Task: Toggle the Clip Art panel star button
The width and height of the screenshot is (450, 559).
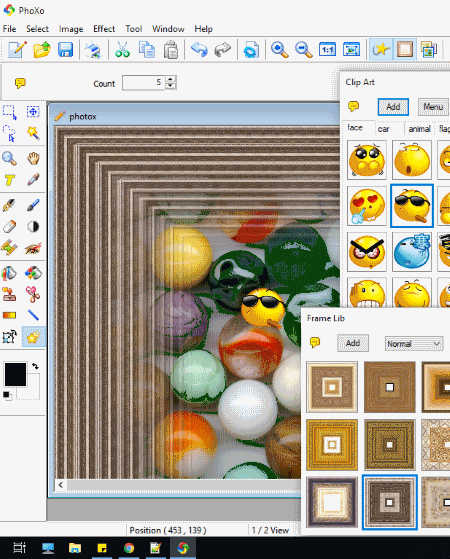Action: click(x=380, y=50)
